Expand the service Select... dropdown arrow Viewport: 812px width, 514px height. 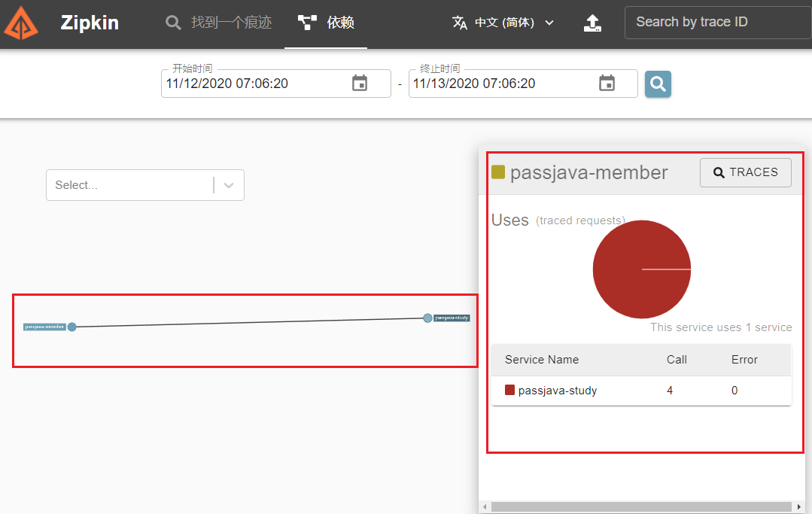pos(229,185)
